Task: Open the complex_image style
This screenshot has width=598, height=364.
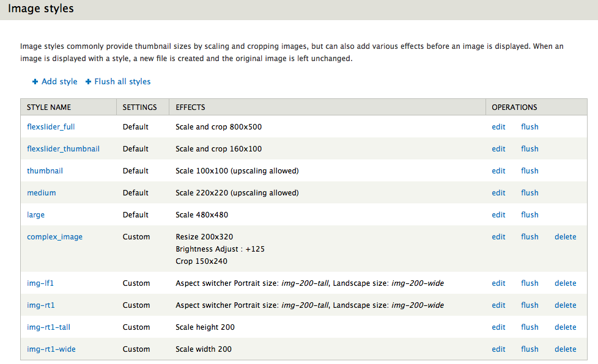Action: pyautogui.click(x=54, y=236)
